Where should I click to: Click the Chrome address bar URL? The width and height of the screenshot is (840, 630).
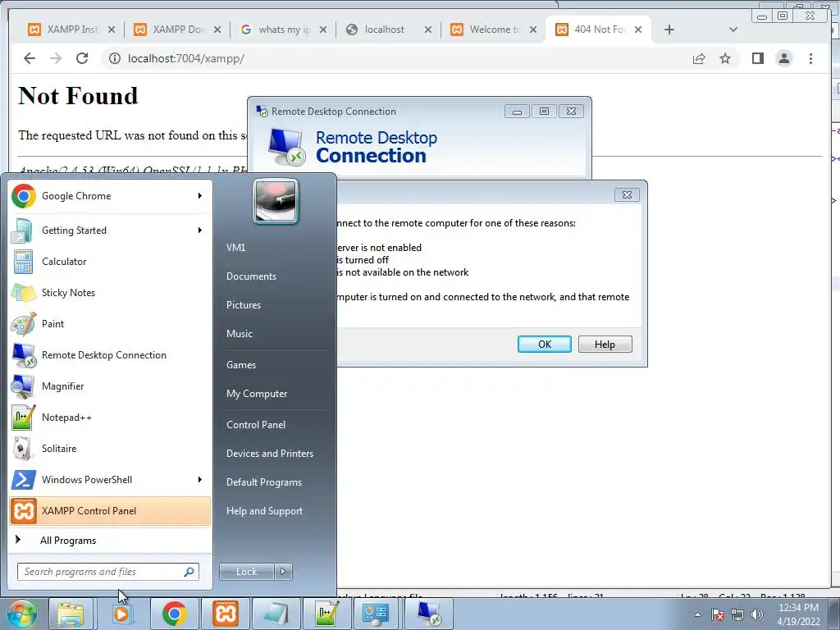[186, 58]
